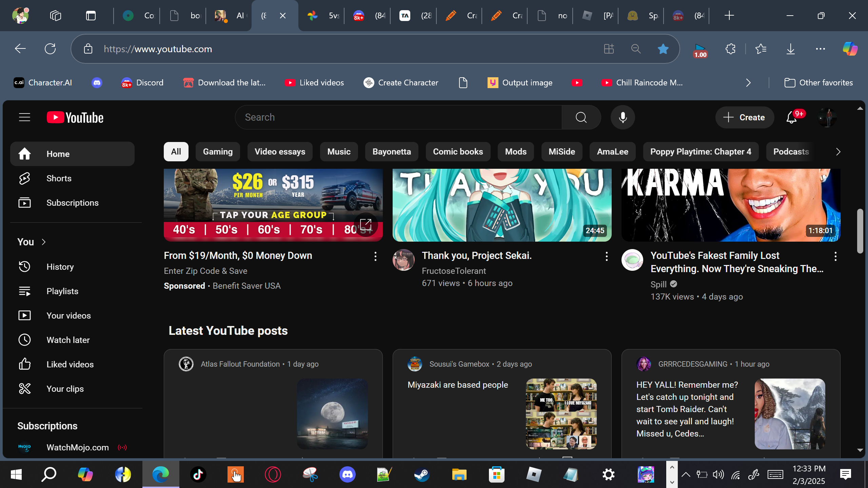868x488 pixels.
Task: Open options for YouTube's Fakest Family video
Action: [835, 257]
